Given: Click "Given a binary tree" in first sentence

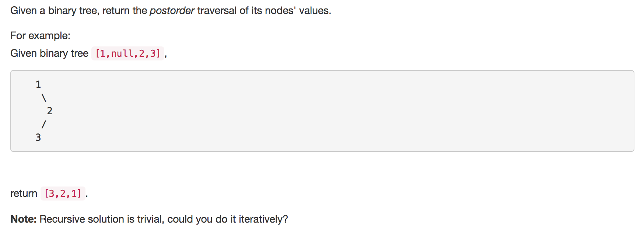Looking at the screenshot, I should tap(54, 11).
